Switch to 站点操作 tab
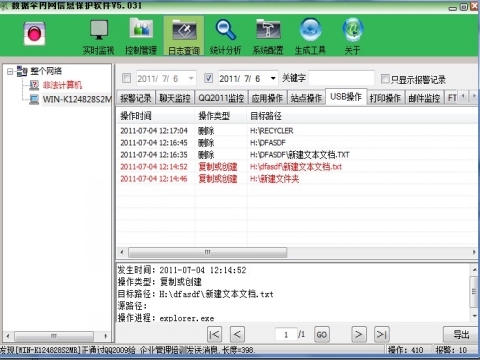The height and width of the screenshot is (360, 480). click(306, 98)
